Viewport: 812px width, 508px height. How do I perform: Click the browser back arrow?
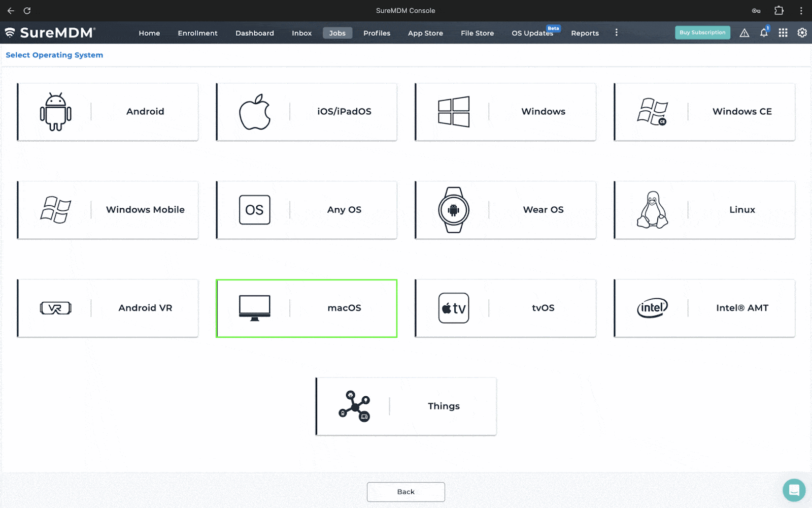11,11
